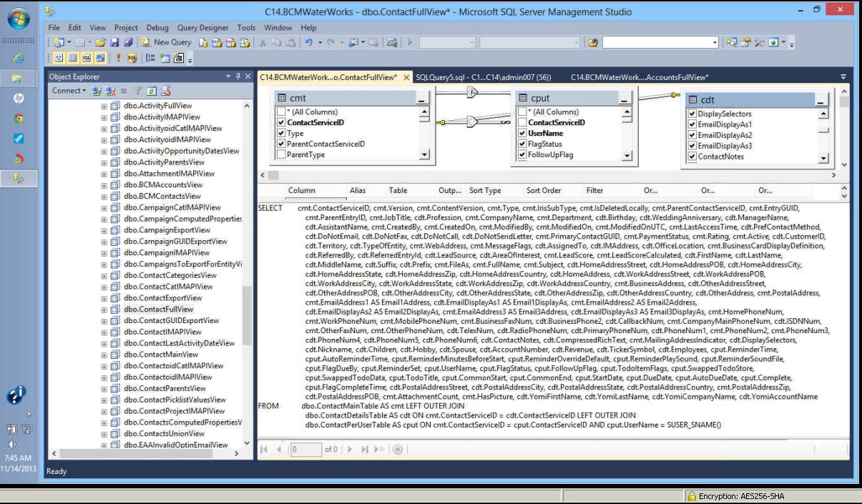Click the Object Explorer filter funnel icon
The width and height of the screenshot is (862, 504).
point(139,91)
